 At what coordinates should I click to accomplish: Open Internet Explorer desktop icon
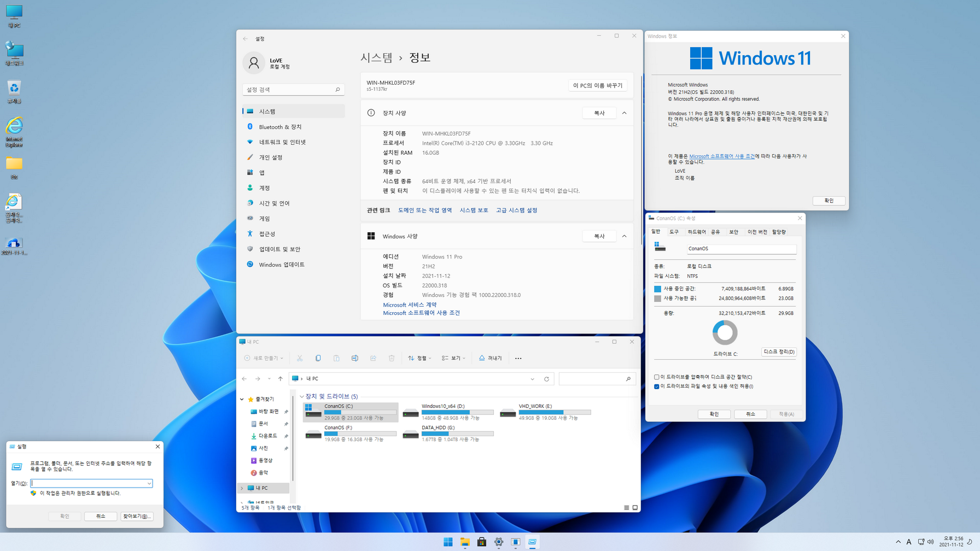(14, 132)
